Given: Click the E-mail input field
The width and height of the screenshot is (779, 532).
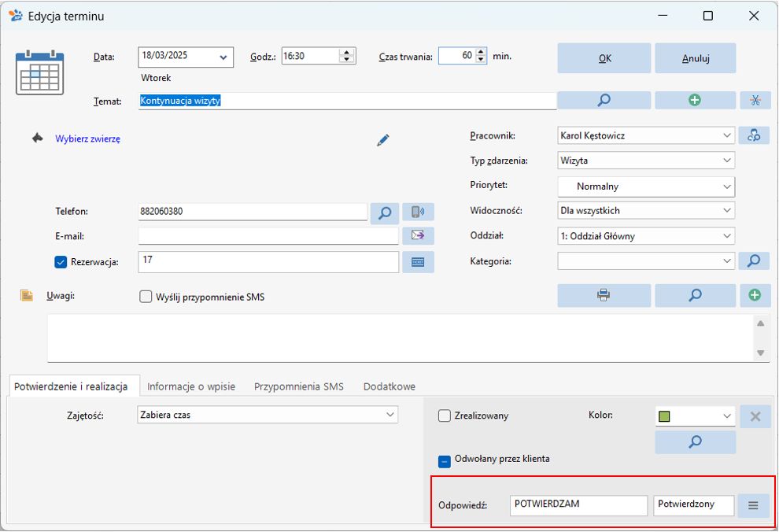Looking at the screenshot, I should point(268,235).
